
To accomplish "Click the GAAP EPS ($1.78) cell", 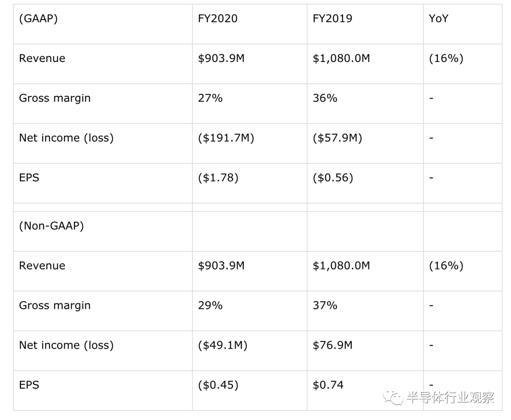I will [250, 183].
